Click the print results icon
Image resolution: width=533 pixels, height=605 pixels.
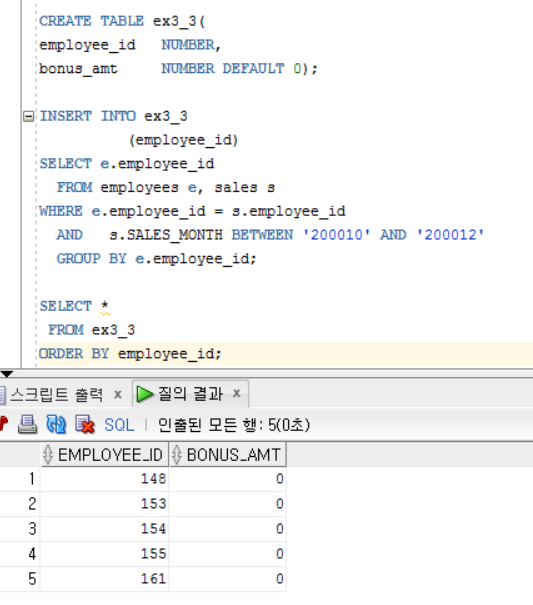[27, 425]
